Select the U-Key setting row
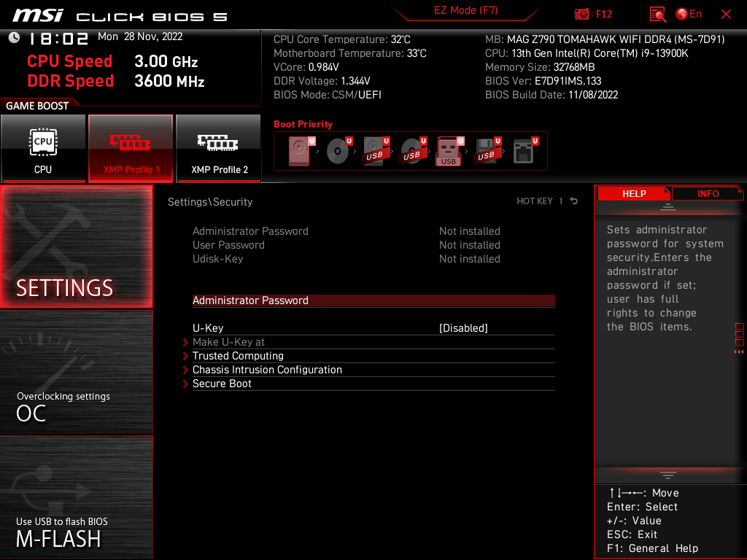The width and height of the screenshot is (747, 560). point(373,328)
